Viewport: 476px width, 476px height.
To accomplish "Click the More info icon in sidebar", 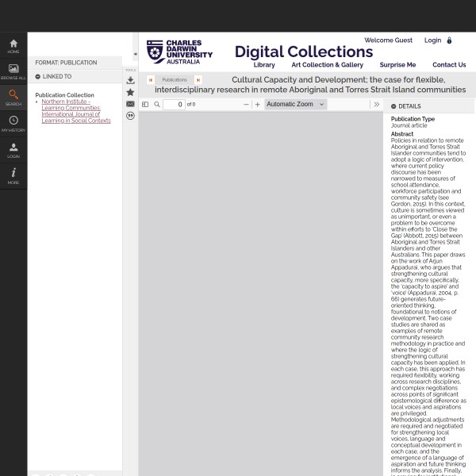I will 13,175.
